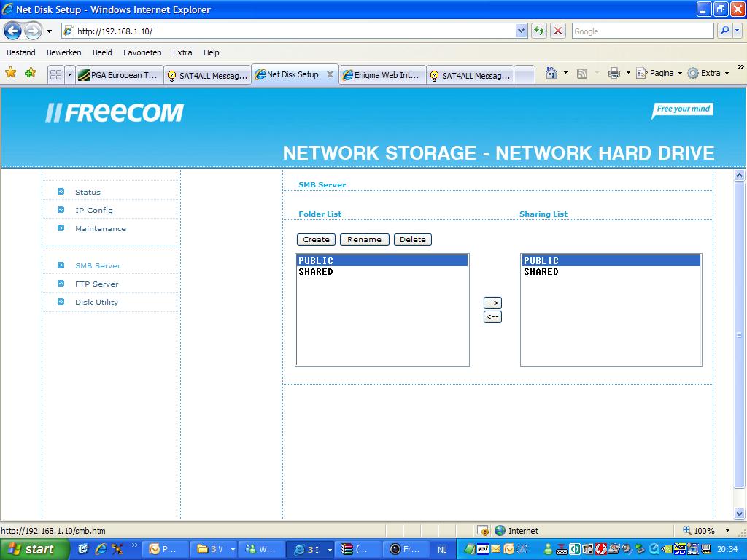
Task: Open the Maintenance page link
Action: pos(101,228)
